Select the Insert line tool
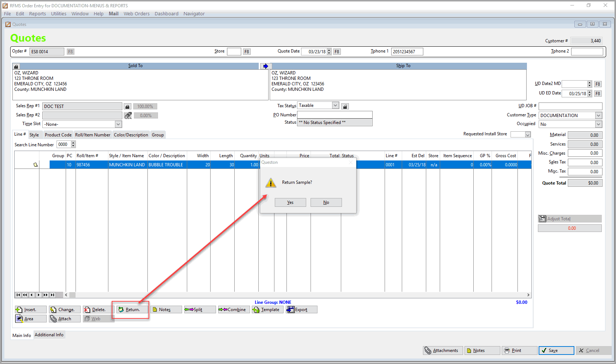 [30, 309]
